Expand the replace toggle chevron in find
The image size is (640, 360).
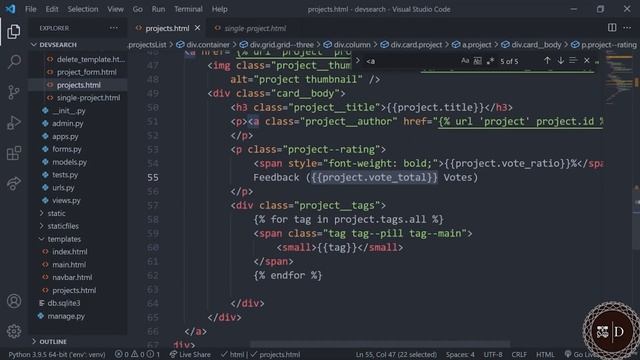point(358,61)
